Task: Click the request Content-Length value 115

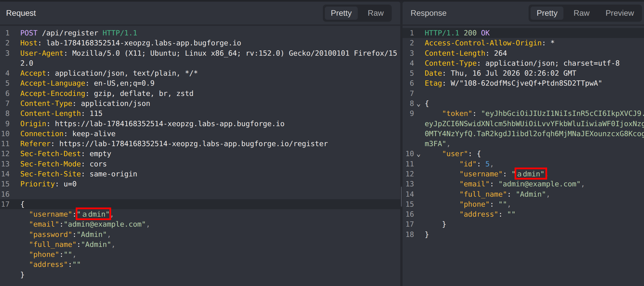Action: (x=96, y=113)
